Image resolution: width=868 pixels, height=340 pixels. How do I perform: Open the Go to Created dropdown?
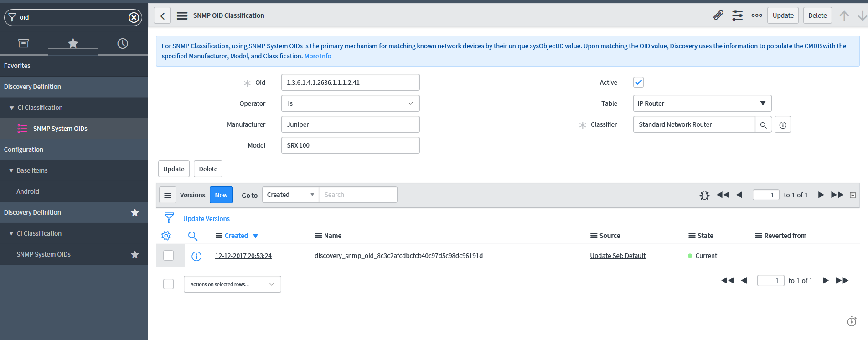coord(290,195)
